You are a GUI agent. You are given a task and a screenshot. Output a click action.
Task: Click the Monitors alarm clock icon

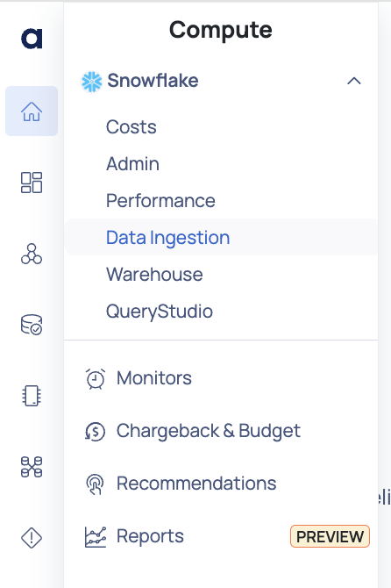[96, 379]
